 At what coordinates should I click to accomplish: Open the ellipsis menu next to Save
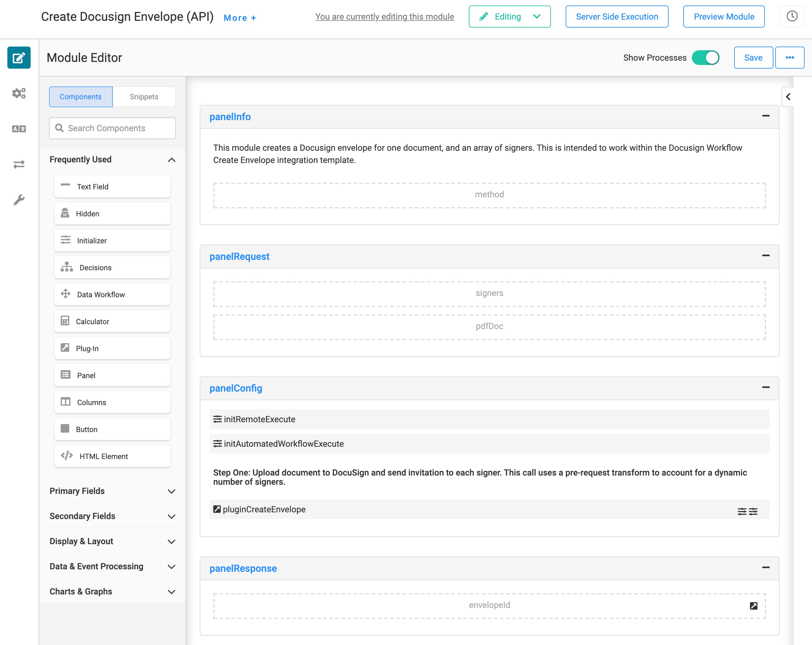click(x=790, y=58)
